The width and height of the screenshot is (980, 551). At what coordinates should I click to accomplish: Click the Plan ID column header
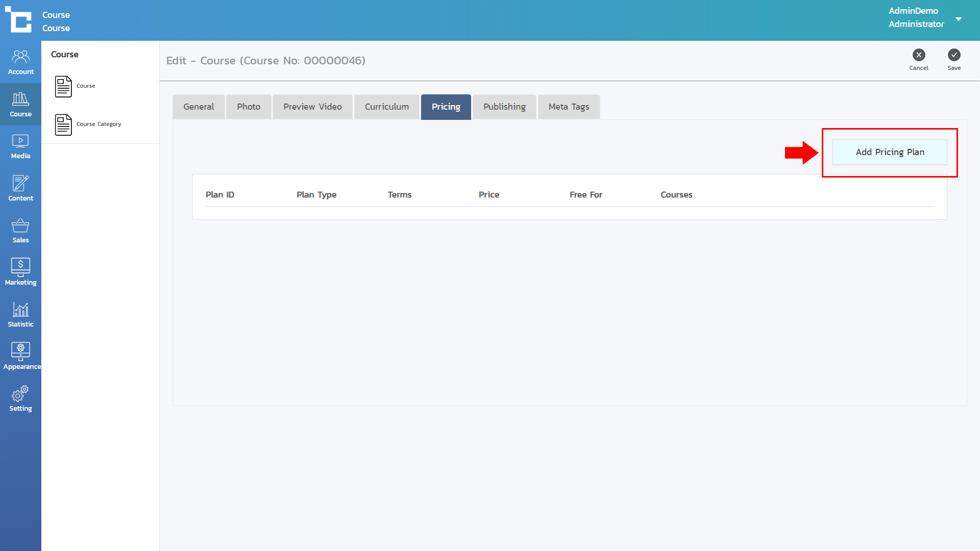coord(220,195)
